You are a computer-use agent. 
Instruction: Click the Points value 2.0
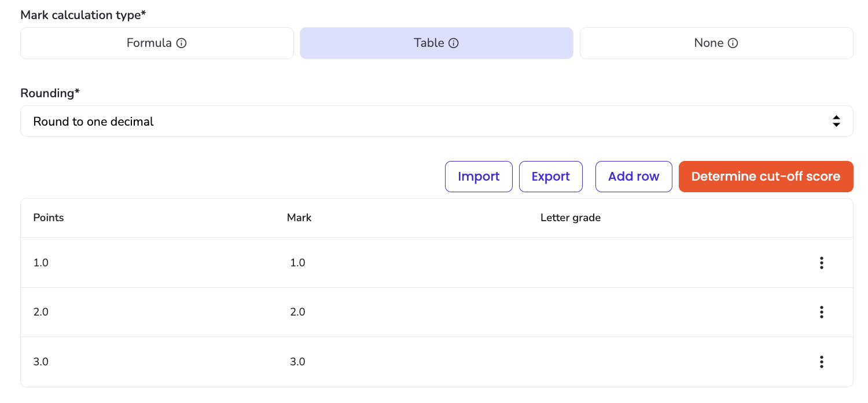tap(41, 312)
